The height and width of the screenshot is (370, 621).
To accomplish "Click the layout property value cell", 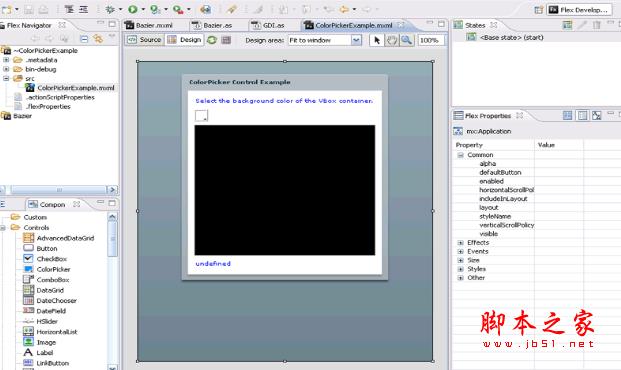I will tap(558, 208).
